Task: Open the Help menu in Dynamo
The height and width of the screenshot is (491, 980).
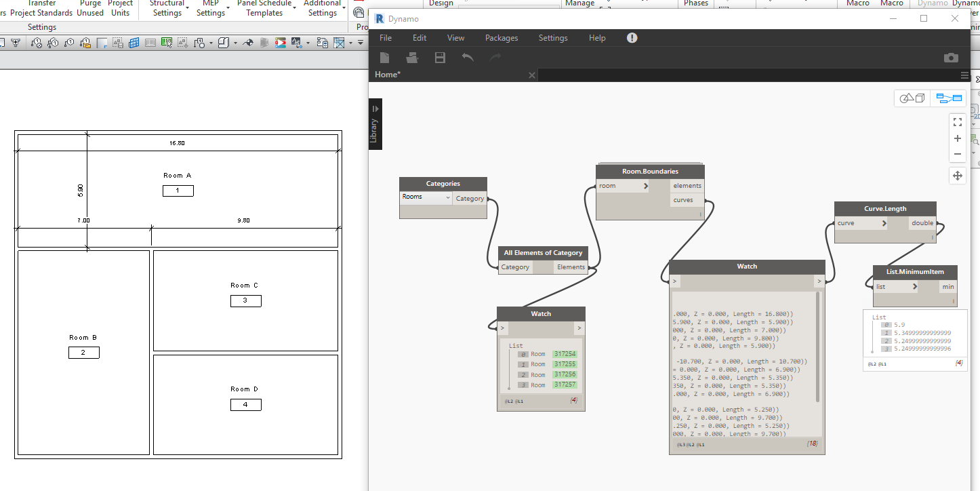Action: (x=597, y=38)
